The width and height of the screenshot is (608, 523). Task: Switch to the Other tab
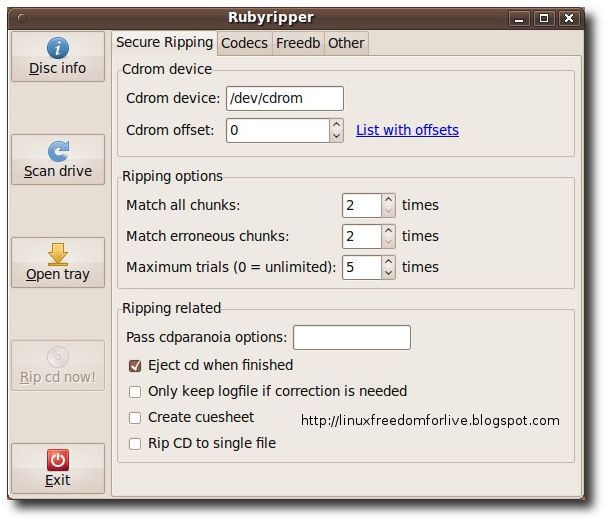click(x=346, y=43)
